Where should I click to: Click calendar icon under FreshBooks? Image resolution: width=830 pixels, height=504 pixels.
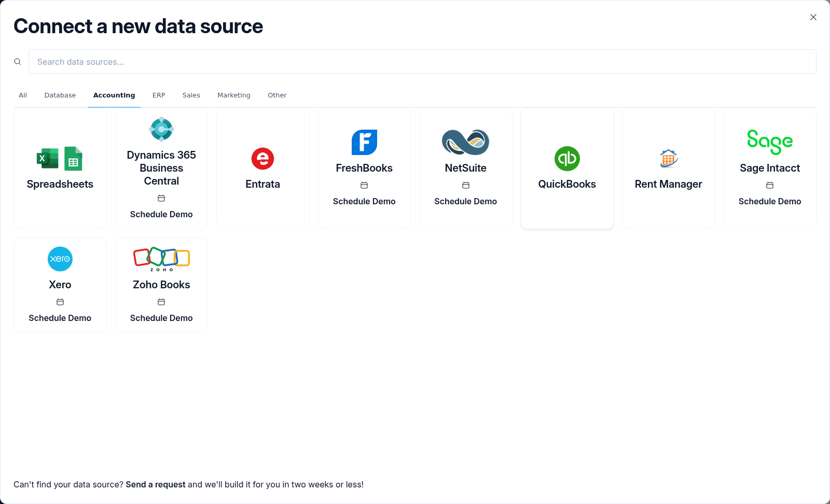coord(364,185)
